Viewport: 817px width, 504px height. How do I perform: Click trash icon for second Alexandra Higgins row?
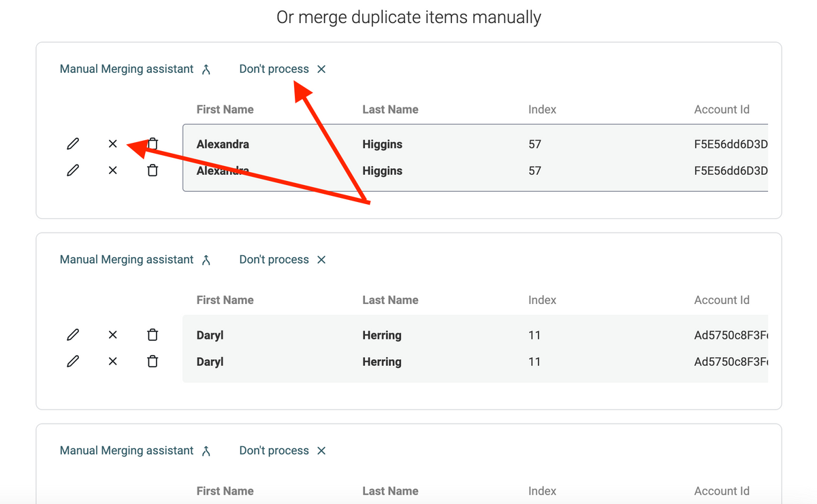[153, 171]
